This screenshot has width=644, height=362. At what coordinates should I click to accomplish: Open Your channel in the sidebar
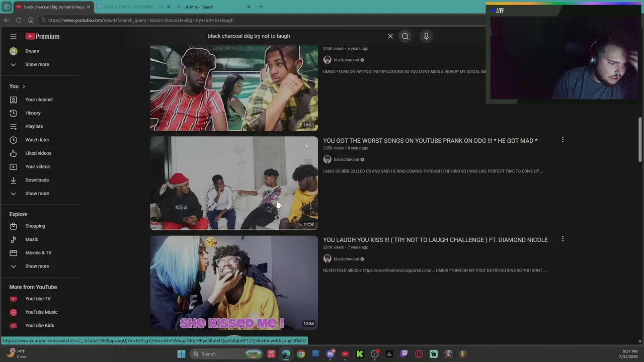point(40,100)
